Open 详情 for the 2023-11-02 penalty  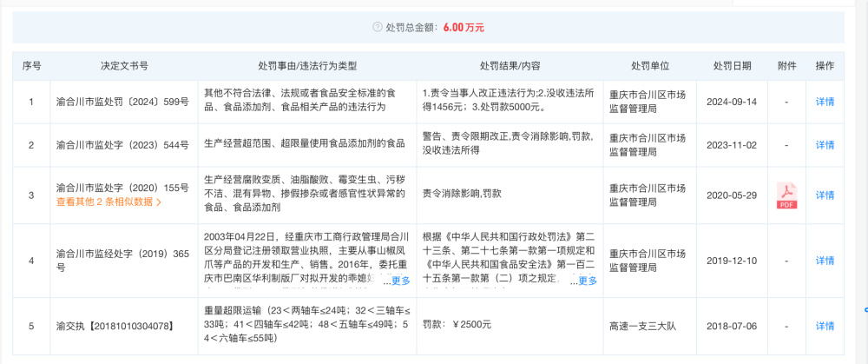[x=825, y=144]
